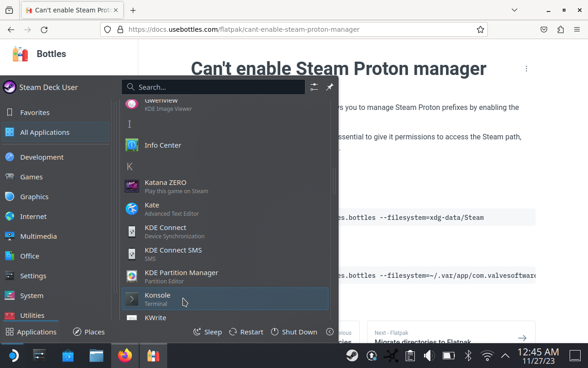Screen dimensions: 588x368
Task: Open the page options three-dot menu
Action: [x=526, y=69]
